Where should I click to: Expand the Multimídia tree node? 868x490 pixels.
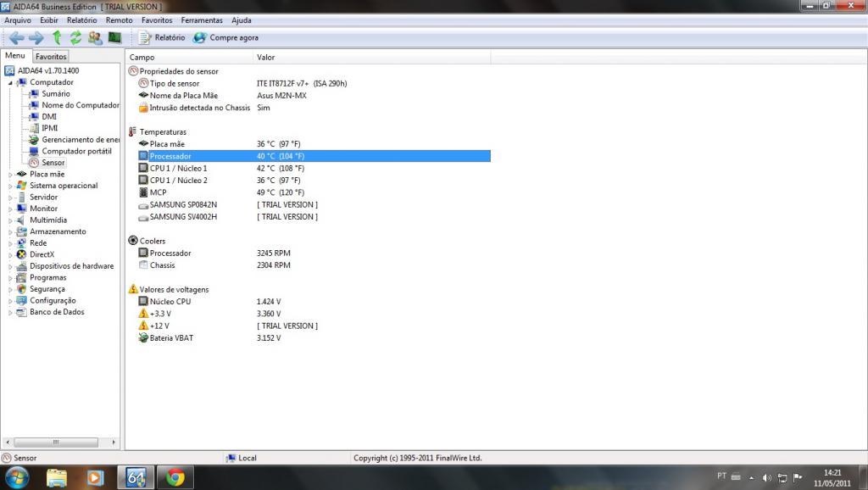[10, 220]
